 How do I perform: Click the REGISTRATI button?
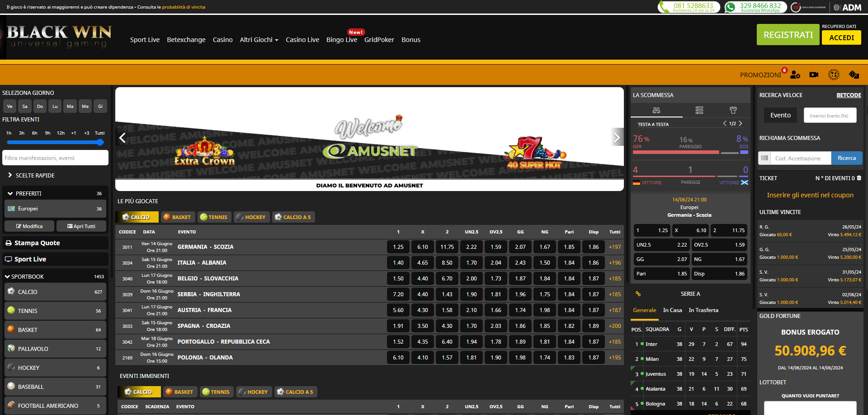click(x=788, y=35)
